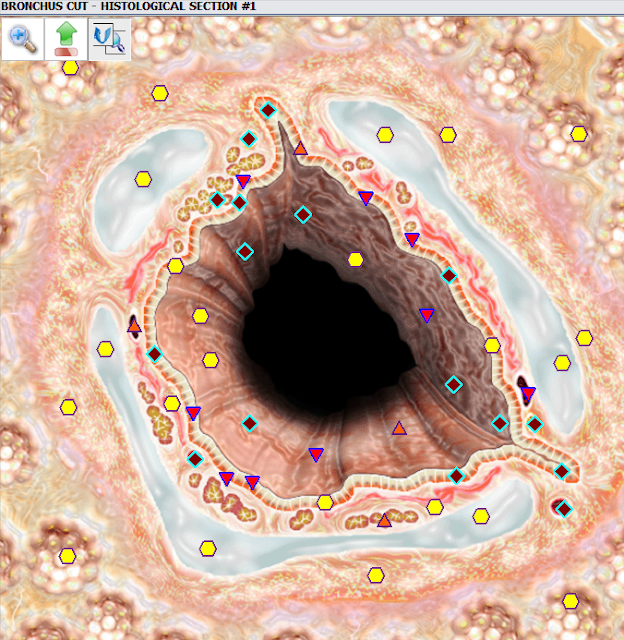The width and height of the screenshot is (624, 640).
Task: Click the green up-arrow level button
Action: tap(66, 39)
